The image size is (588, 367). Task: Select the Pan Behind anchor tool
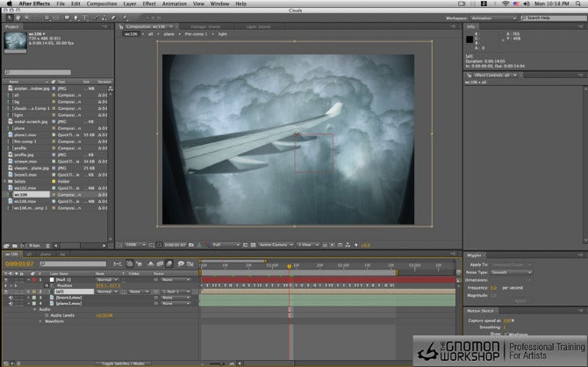[56, 18]
